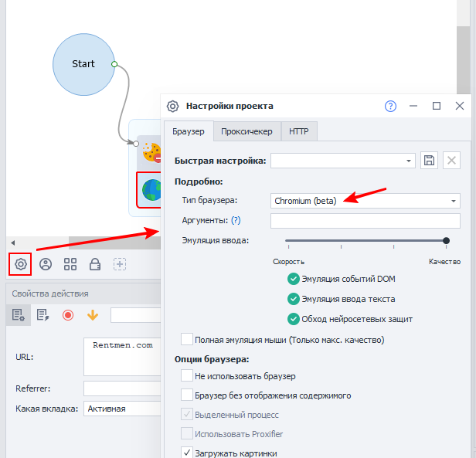The image size is (476, 458).
Task: Close the Настройки проекта dialog
Action: pos(460,106)
